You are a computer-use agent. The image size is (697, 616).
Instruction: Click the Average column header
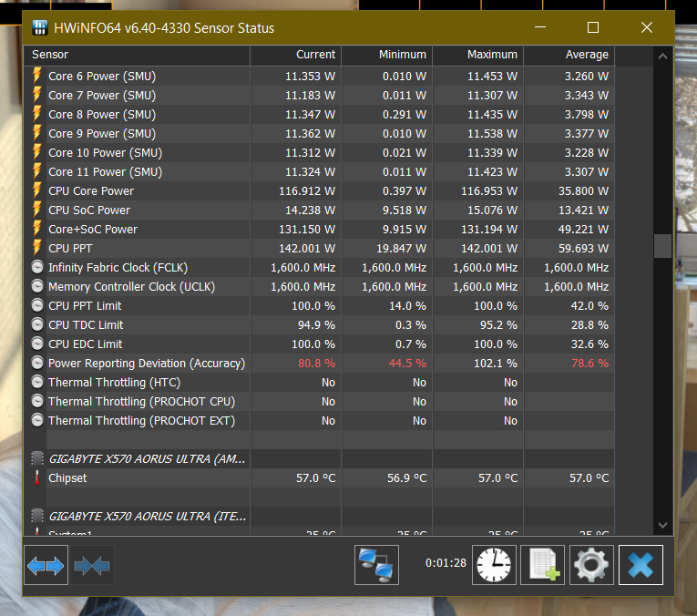click(569, 55)
